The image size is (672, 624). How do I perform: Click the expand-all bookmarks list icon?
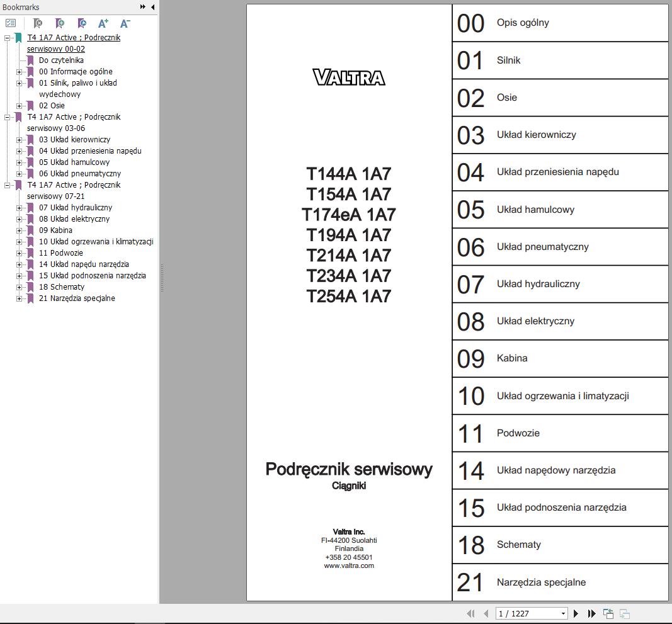tap(11, 23)
